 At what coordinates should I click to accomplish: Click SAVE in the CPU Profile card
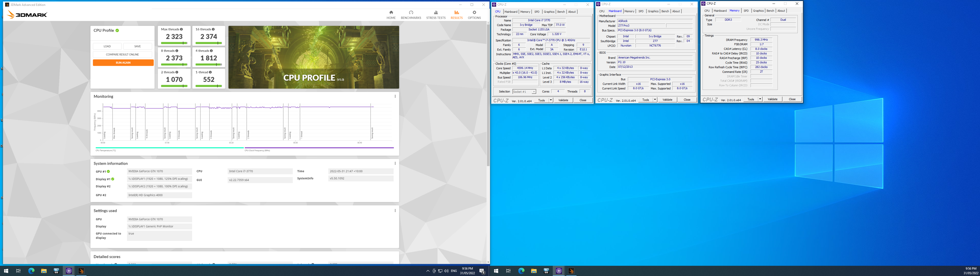point(138,47)
